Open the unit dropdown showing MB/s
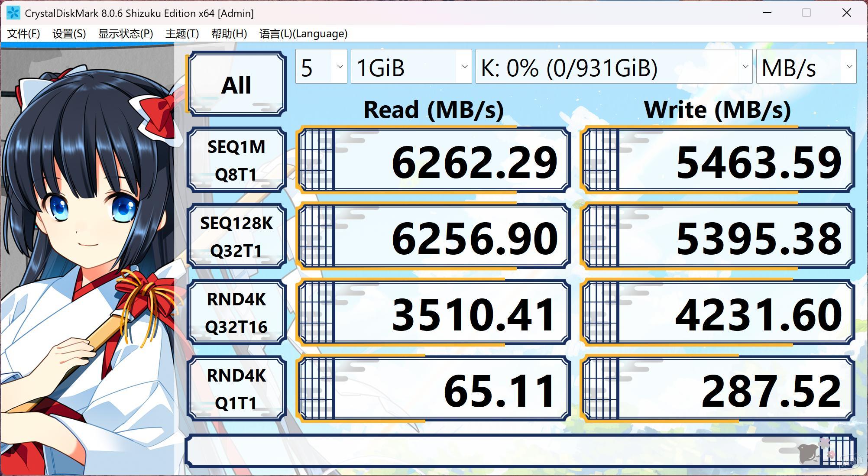Viewport: 868px width, 476px height. coord(806,66)
